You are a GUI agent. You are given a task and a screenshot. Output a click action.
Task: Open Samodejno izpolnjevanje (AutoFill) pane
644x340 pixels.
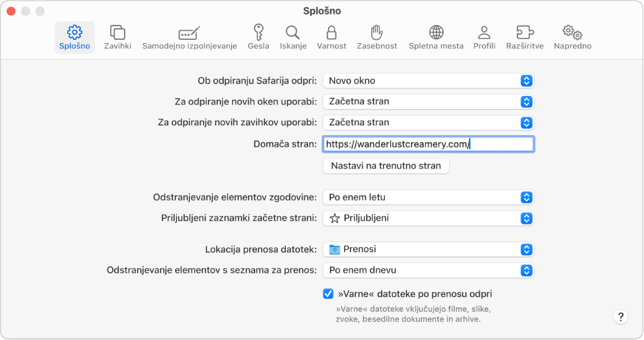tap(189, 37)
